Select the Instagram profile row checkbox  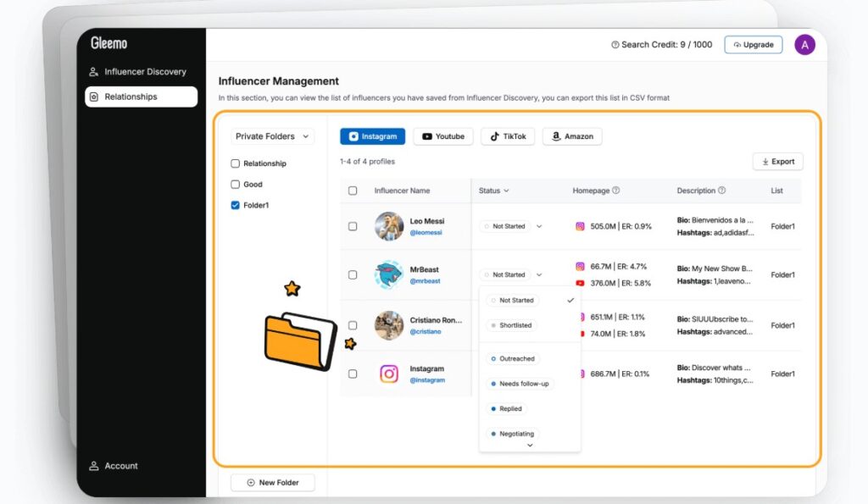click(353, 374)
